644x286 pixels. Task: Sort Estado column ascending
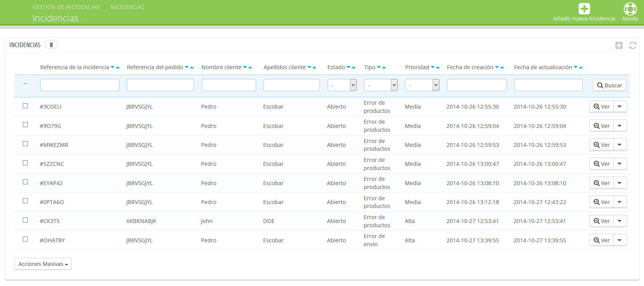click(353, 67)
